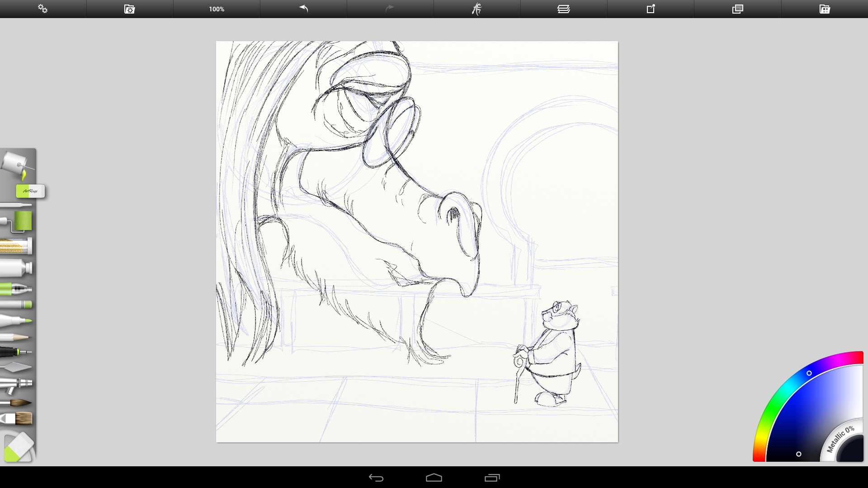Open settings gears menu

point(42,9)
